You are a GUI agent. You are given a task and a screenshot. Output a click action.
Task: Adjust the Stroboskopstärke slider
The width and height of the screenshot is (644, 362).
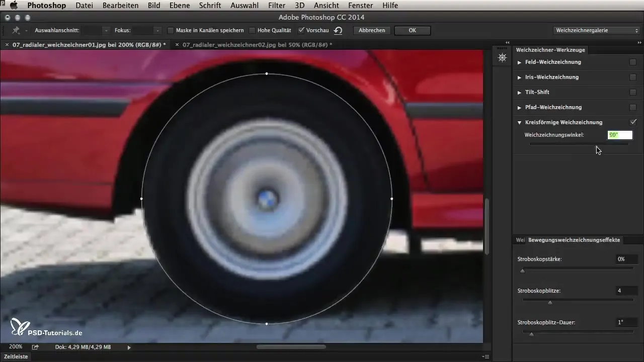[578, 269]
